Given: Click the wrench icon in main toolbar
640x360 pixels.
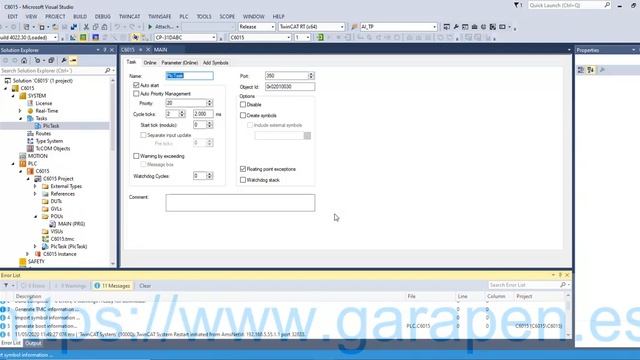Looking at the screenshot, I should 456,27.
